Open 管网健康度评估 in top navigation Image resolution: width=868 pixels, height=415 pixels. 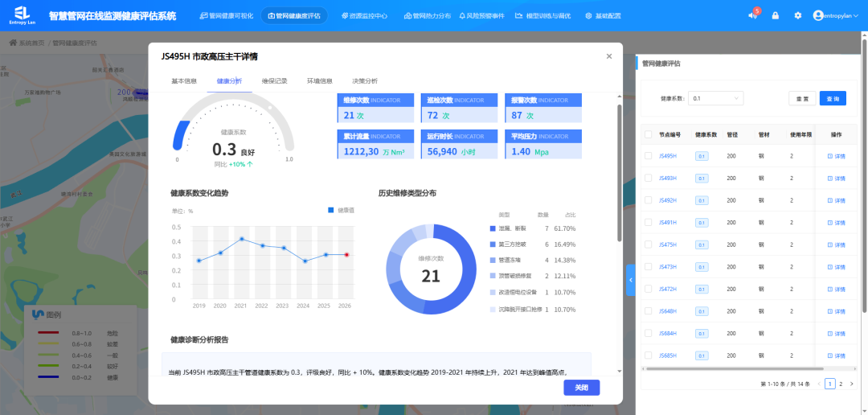[x=294, y=15]
